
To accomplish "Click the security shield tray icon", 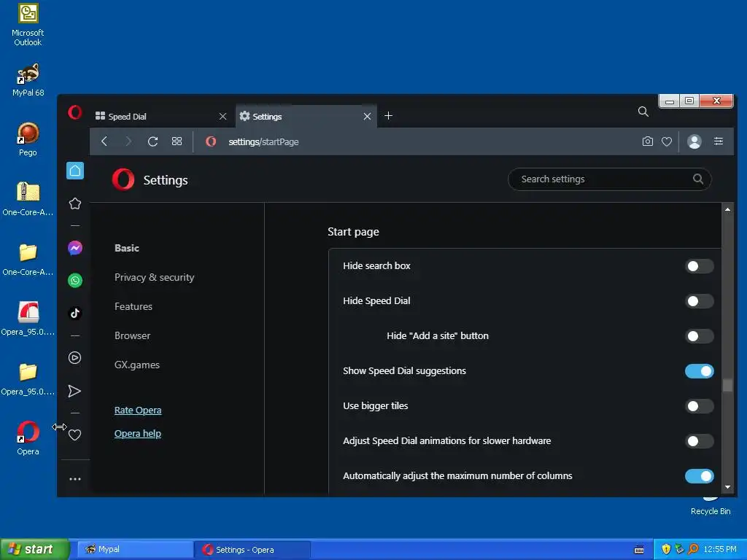I will coord(666,549).
